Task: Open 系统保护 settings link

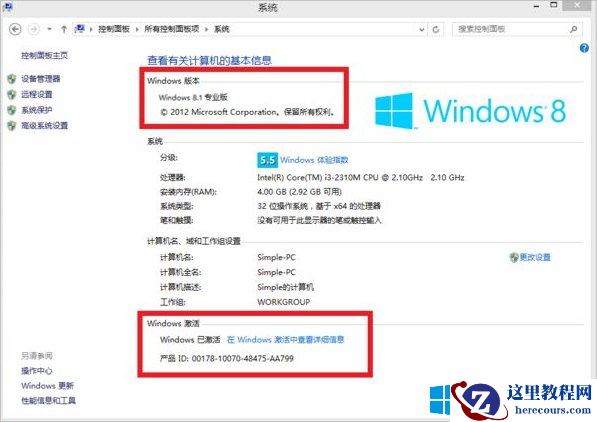Action: (37, 110)
